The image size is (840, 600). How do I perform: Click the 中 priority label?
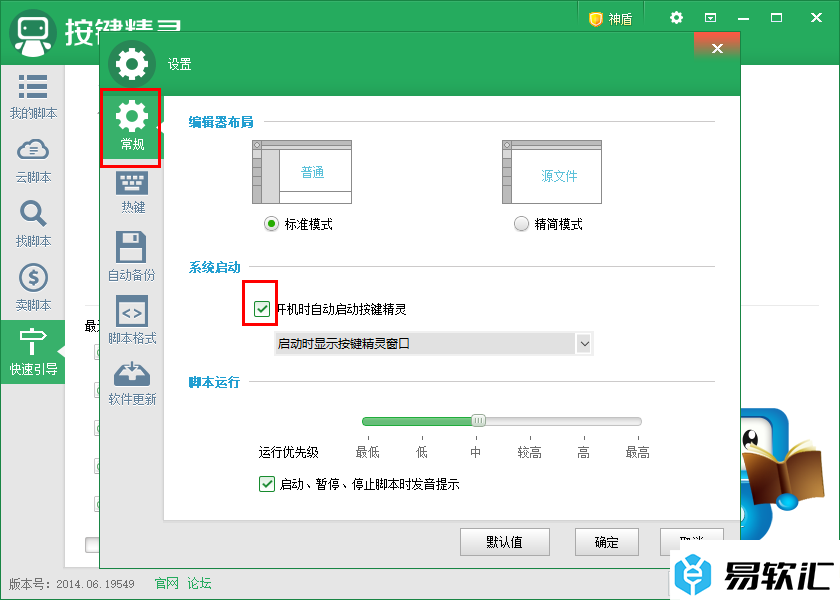476,453
